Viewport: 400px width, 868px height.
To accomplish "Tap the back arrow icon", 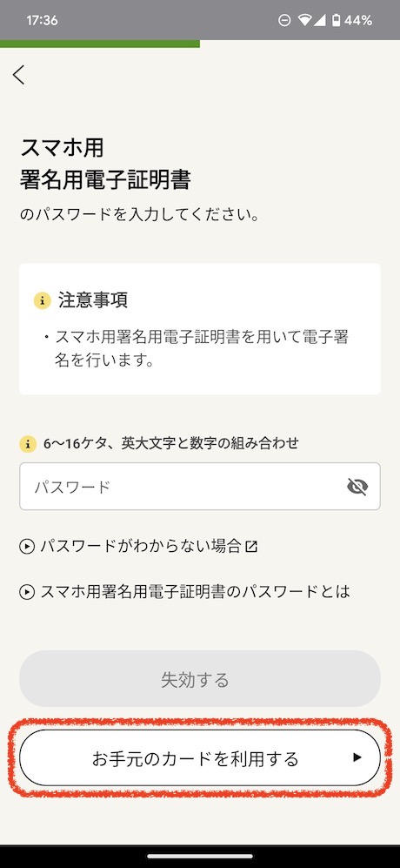I will point(19,75).
